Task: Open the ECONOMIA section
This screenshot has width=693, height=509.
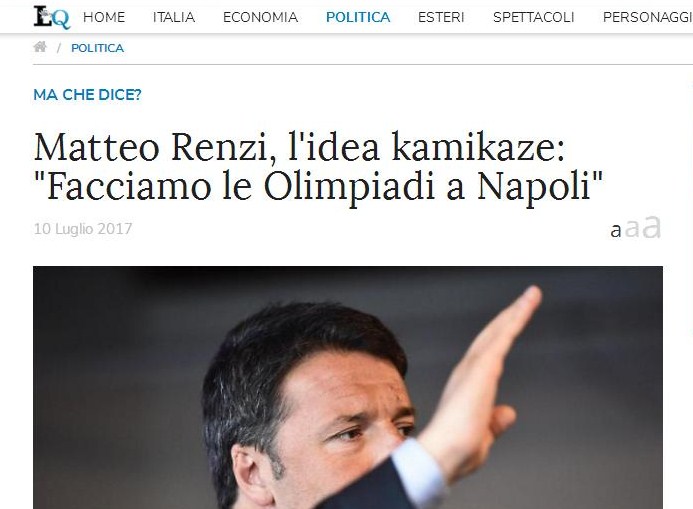Action: click(260, 17)
